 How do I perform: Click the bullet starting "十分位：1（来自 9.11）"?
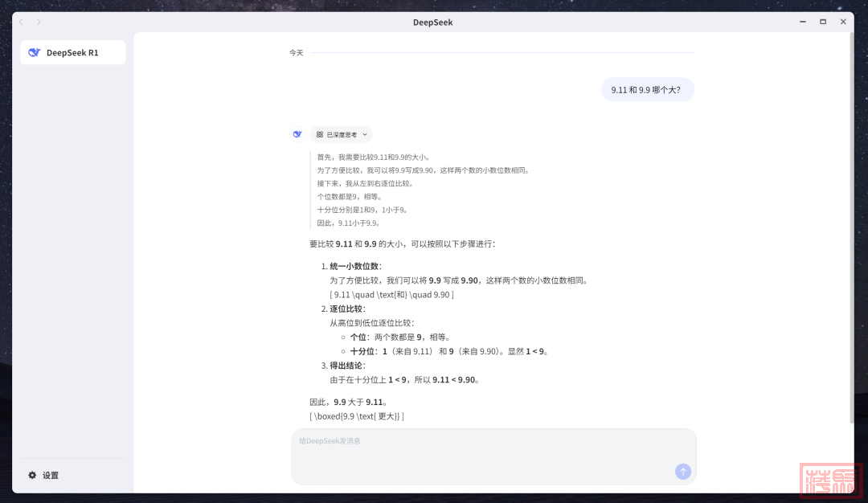449,351
